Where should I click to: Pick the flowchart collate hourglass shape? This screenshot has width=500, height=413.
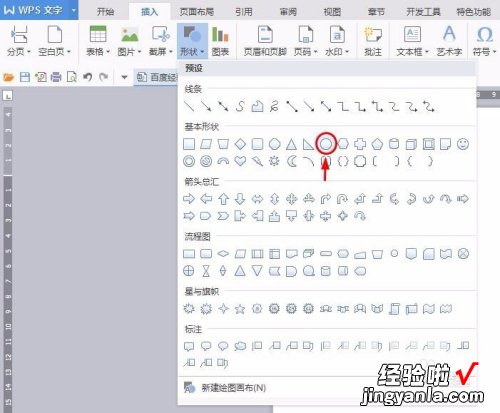(x=206, y=271)
